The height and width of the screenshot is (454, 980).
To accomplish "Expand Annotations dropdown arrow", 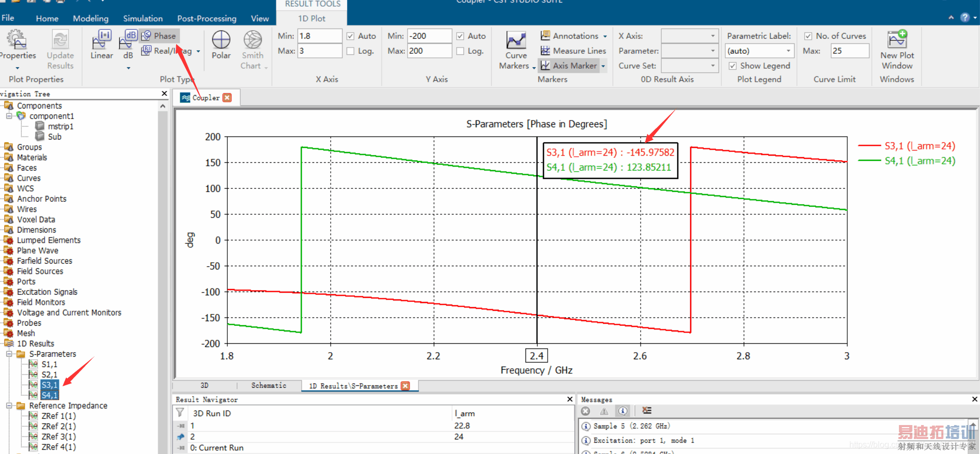I will coord(604,36).
